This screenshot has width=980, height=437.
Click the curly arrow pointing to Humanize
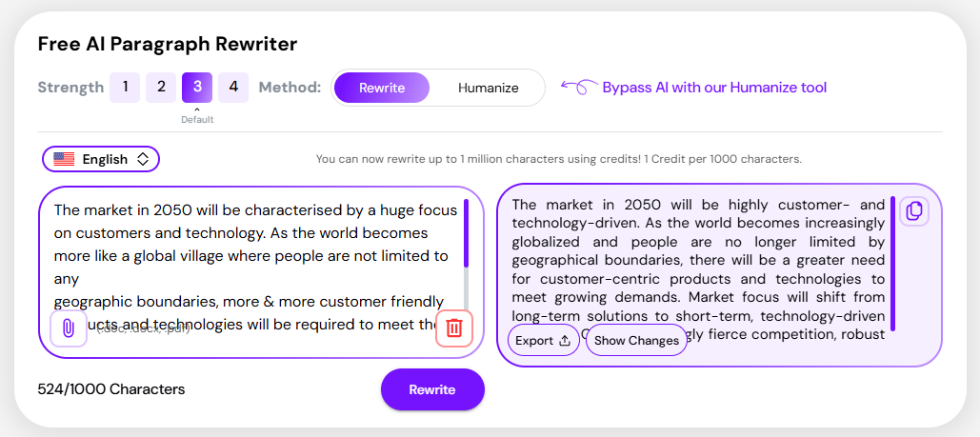point(577,88)
